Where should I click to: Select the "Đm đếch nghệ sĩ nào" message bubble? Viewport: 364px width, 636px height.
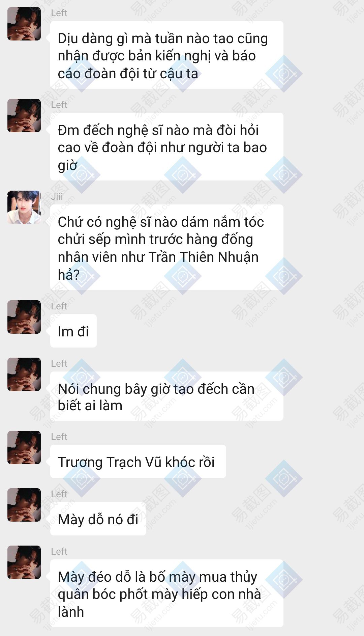167,147
